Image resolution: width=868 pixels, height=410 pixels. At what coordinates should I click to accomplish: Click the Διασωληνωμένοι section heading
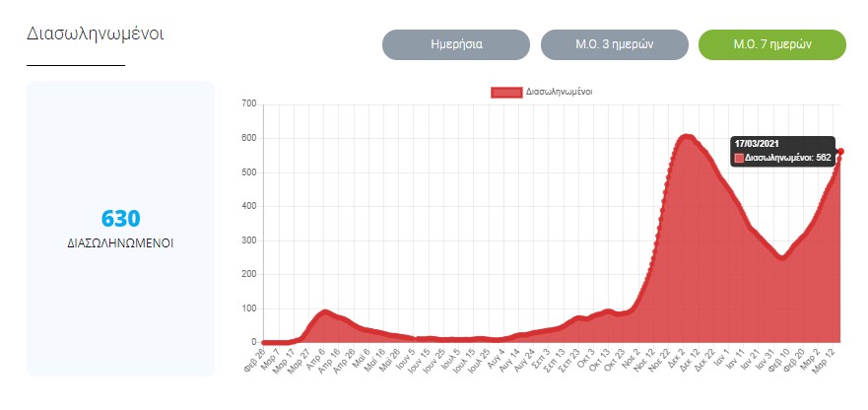point(95,34)
